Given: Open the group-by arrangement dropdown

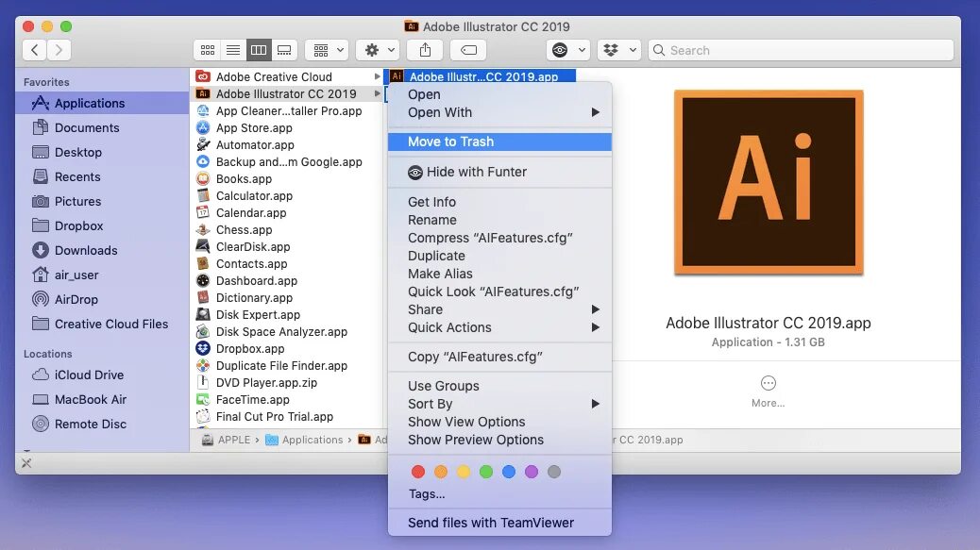Looking at the screenshot, I should tap(329, 50).
